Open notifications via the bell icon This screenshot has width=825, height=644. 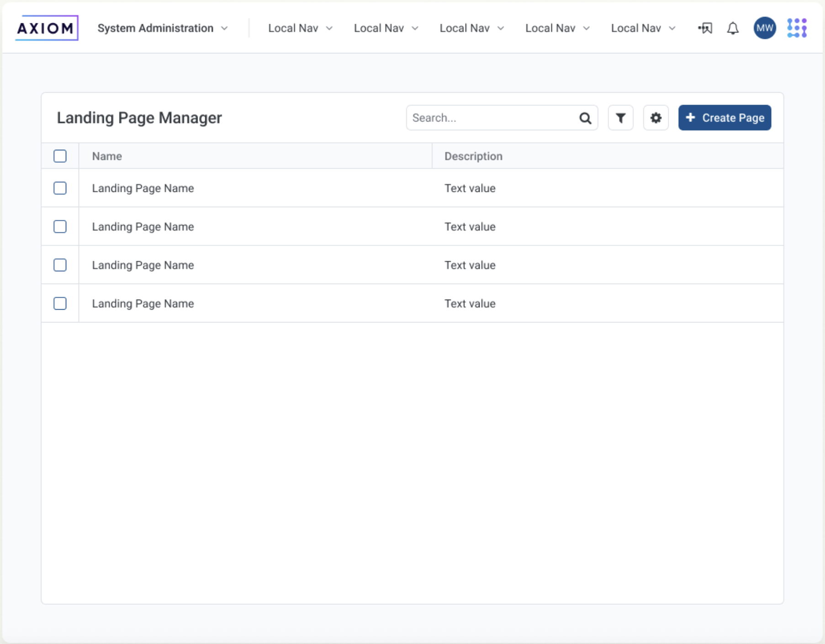[x=732, y=28]
